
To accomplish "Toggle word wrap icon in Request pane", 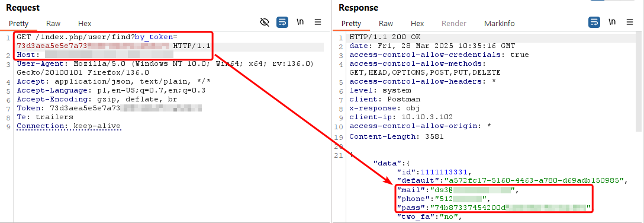I will [x=282, y=22].
